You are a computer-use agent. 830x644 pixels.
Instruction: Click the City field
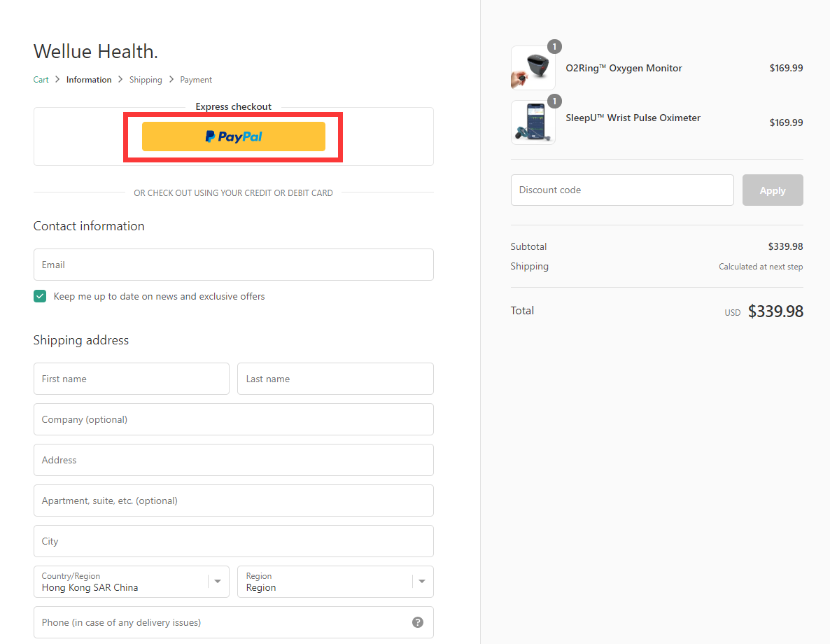(234, 541)
